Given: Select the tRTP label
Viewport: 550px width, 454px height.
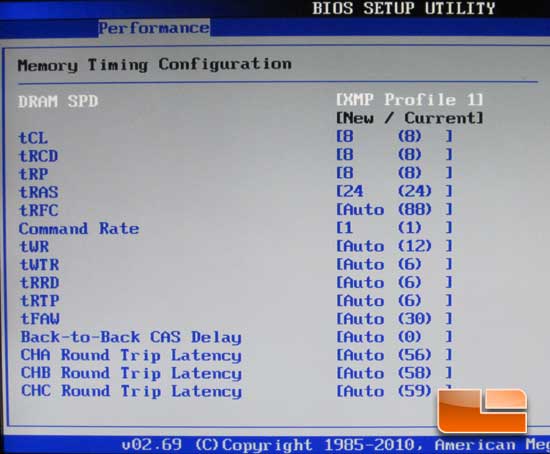Looking at the screenshot, I should 40,301.
